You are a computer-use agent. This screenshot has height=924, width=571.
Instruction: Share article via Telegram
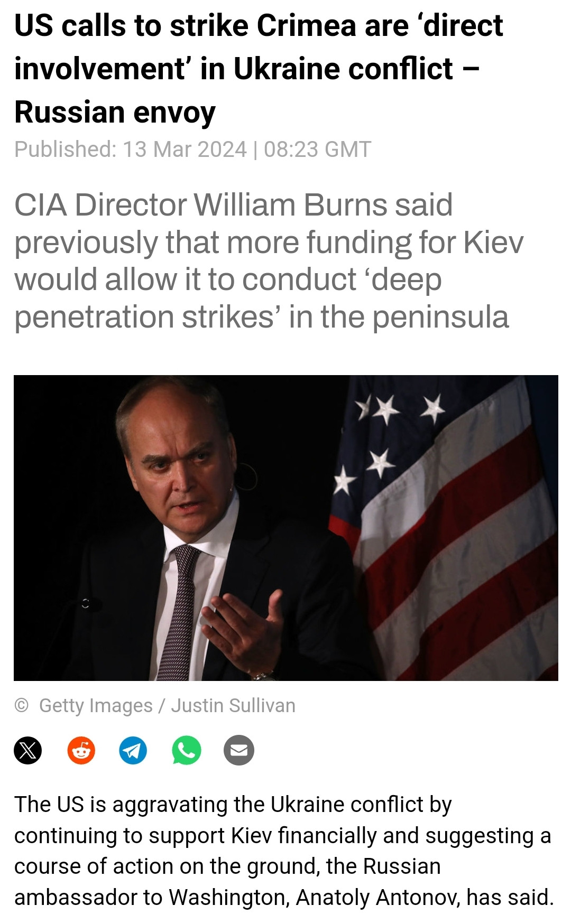[133, 750]
